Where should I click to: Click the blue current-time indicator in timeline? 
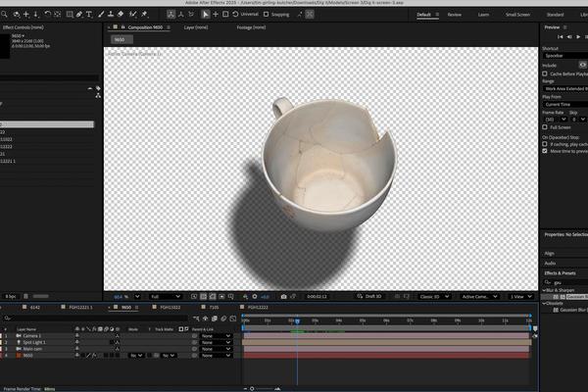click(297, 321)
